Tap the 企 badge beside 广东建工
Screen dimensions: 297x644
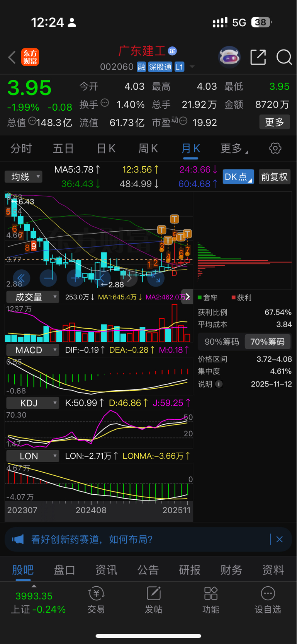[x=172, y=51]
